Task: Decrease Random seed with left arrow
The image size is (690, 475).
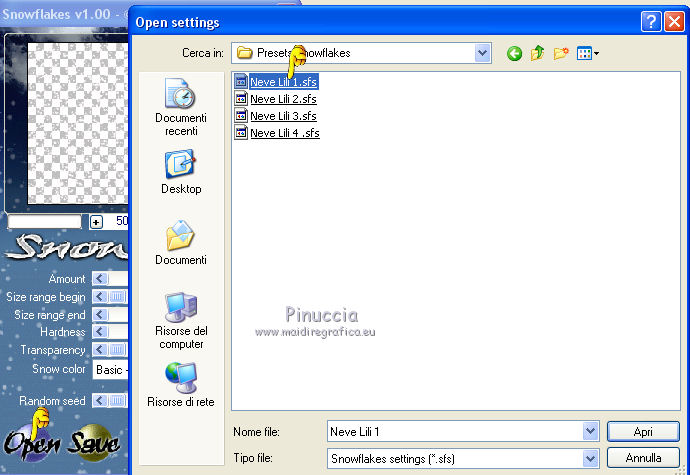Action: [x=100, y=401]
